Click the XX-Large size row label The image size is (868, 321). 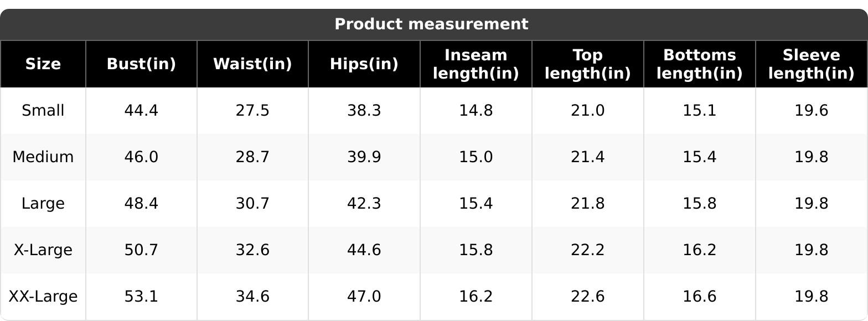43,297
